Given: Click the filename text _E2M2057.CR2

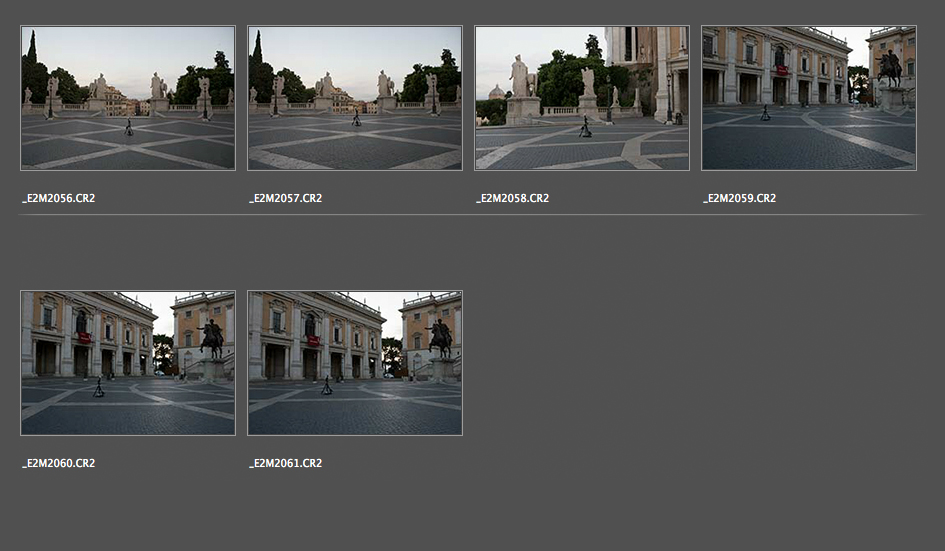Looking at the screenshot, I should click(286, 198).
